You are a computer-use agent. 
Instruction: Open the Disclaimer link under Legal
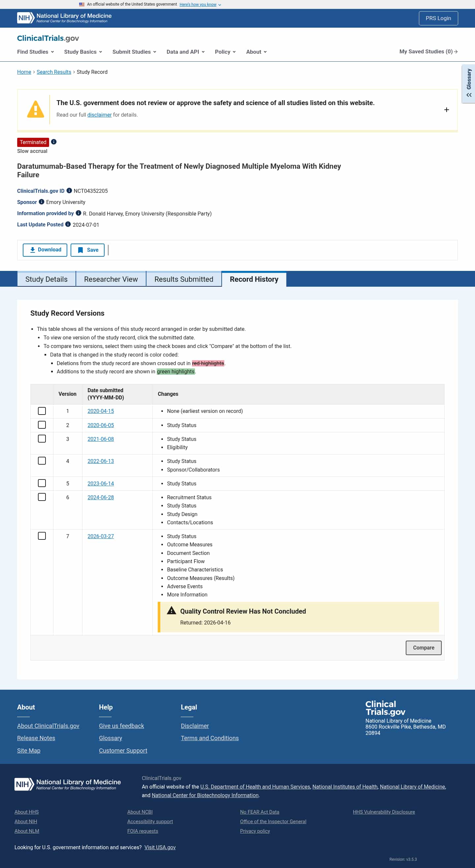tap(195, 726)
